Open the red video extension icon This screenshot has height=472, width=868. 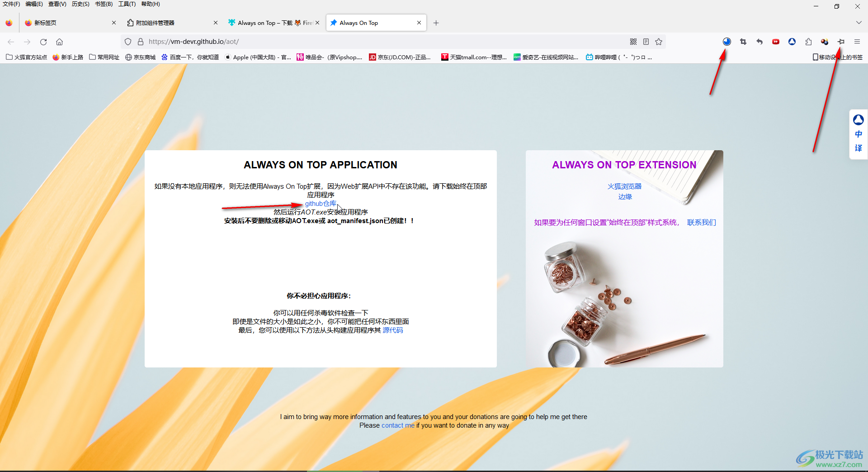click(776, 42)
